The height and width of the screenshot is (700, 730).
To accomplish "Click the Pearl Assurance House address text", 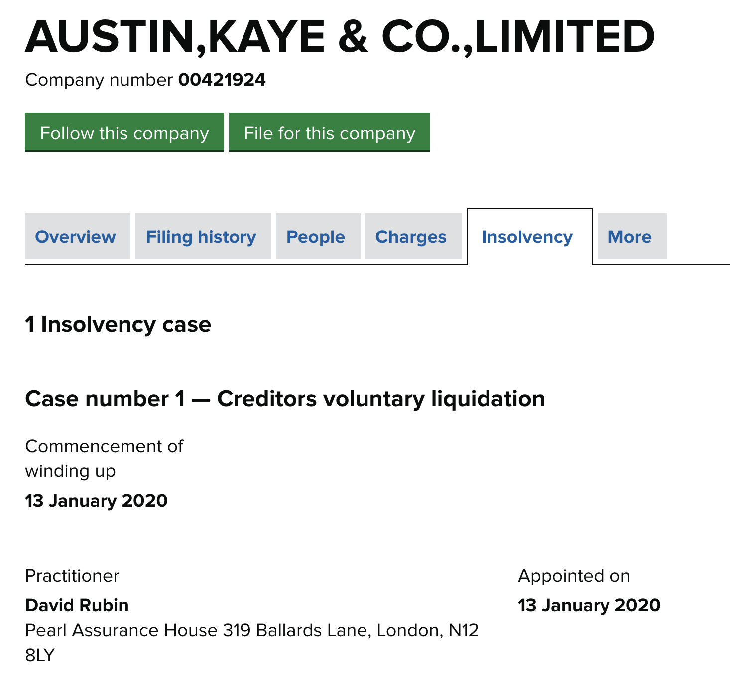I will click(x=251, y=631).
